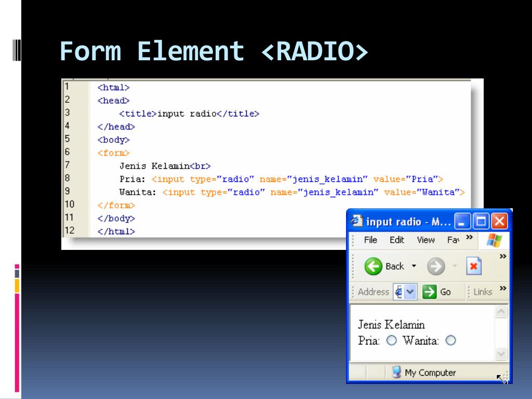Click the Go button label

pos(445,292)
